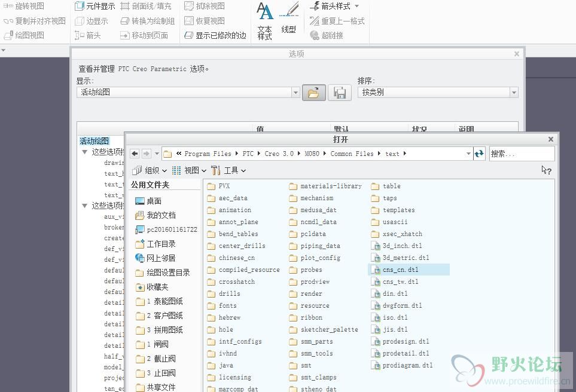Click 复制并对齐视图 in the ribbon

(35, 21)
